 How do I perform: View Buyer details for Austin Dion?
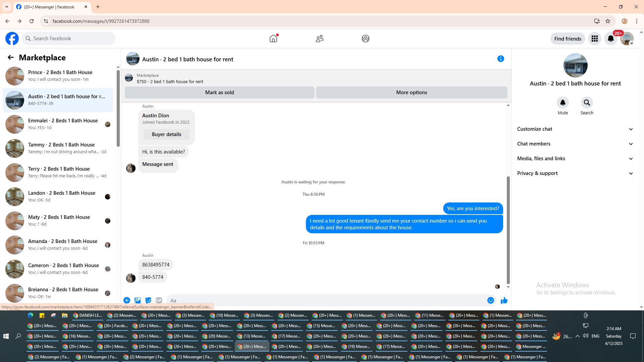pyautogui.click(x=166, y=134)
